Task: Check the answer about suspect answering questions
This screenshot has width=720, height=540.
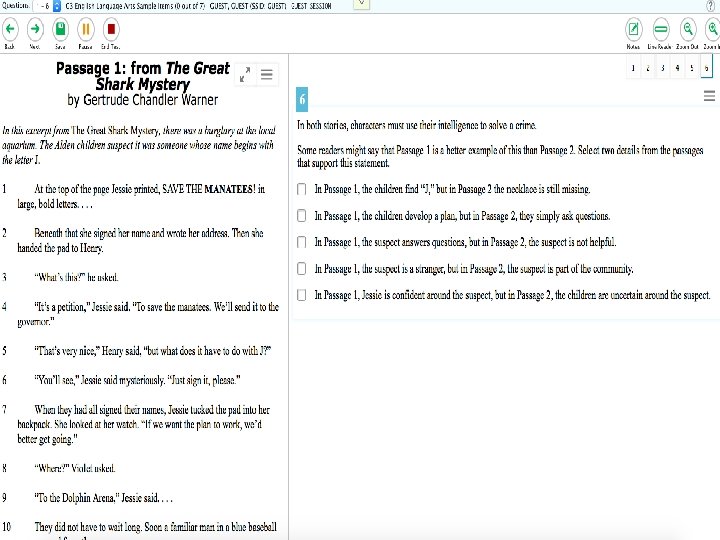Action: (302, 242)
